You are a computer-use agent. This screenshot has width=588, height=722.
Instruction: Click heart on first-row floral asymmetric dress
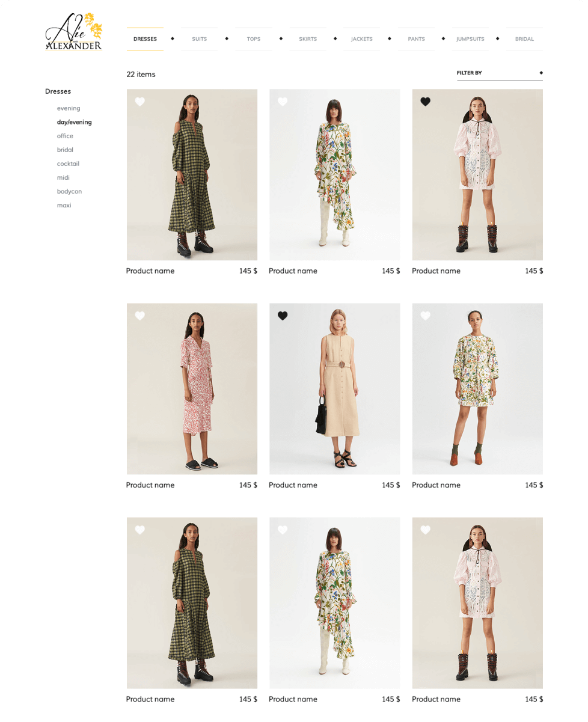click(283, 102)
